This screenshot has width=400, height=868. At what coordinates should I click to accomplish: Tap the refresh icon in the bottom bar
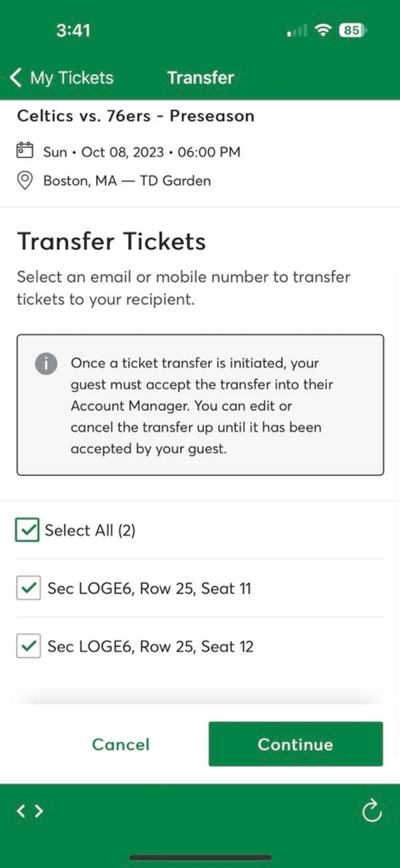371,811
